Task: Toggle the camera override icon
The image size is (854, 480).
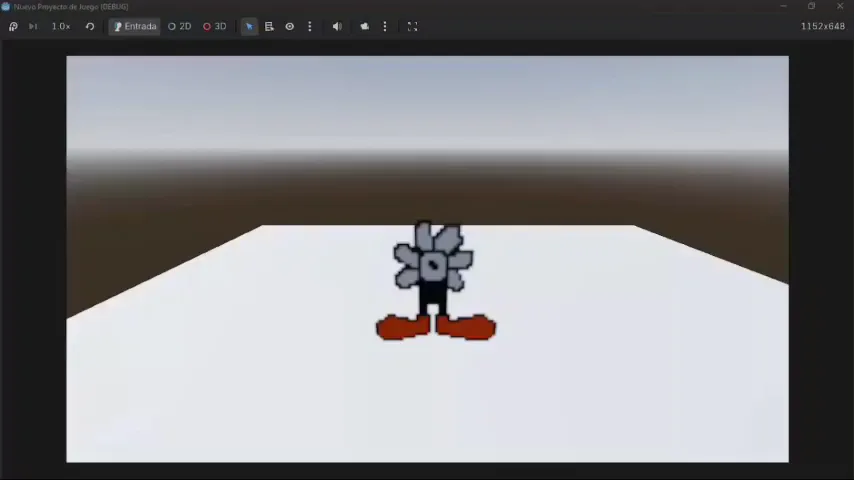Action: click(364, 26)
